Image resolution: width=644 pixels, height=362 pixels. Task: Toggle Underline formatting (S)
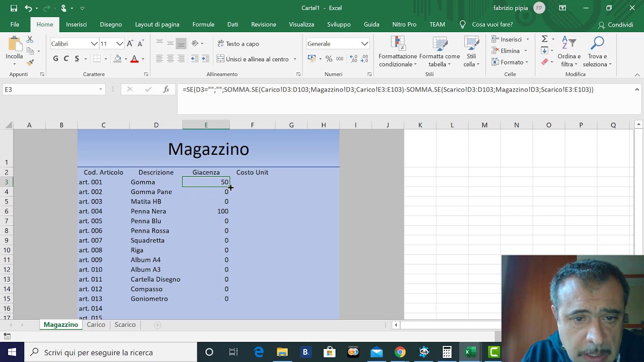click(76, 59)
